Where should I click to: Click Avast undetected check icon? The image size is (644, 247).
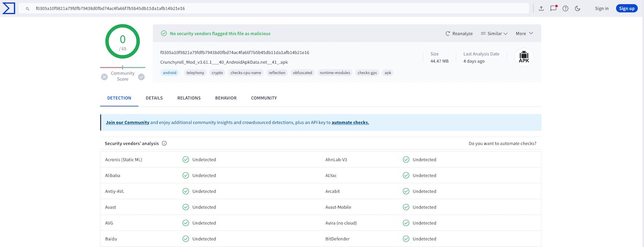click(186, 207)
